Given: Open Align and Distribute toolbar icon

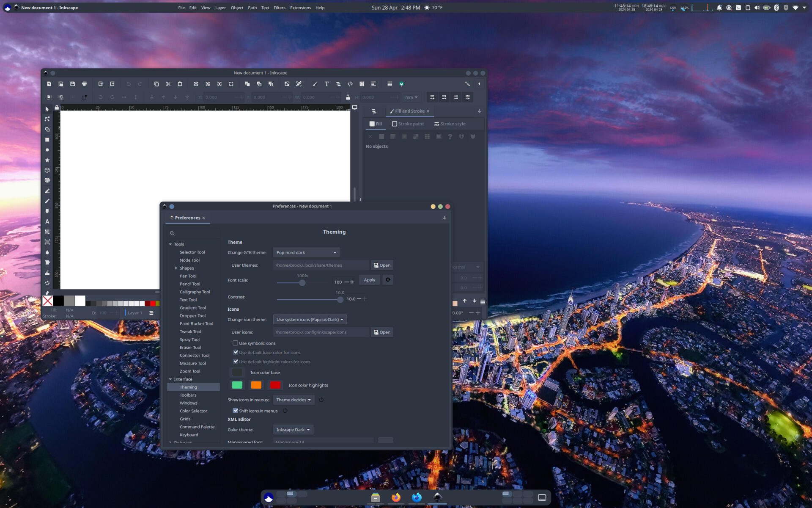Looking at the screenshot, I should coord(373,84).
